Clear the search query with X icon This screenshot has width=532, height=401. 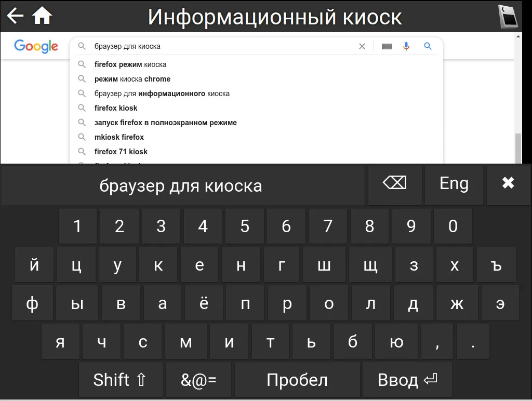click(362, 46)
